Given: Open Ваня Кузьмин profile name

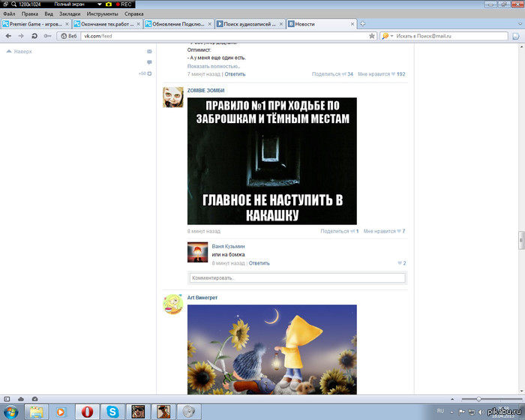Looking at the screenshot, I should [x=228, y=246].
